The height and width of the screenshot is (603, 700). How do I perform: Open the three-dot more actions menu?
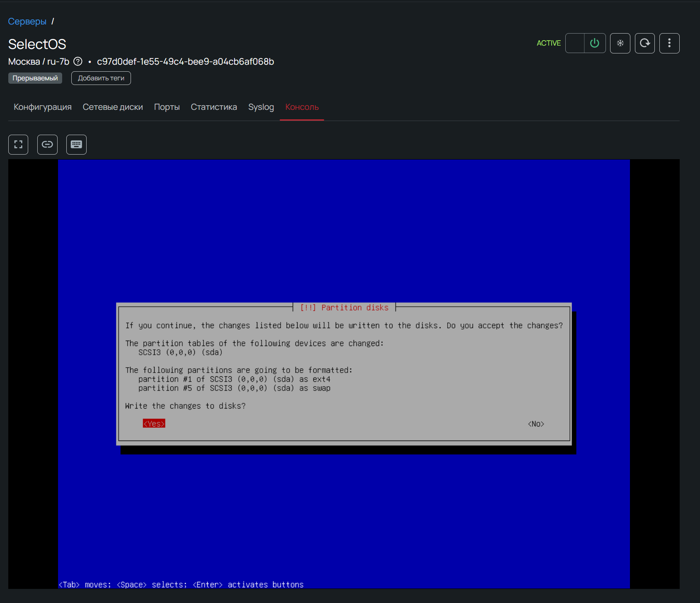[x=669, y=43]
